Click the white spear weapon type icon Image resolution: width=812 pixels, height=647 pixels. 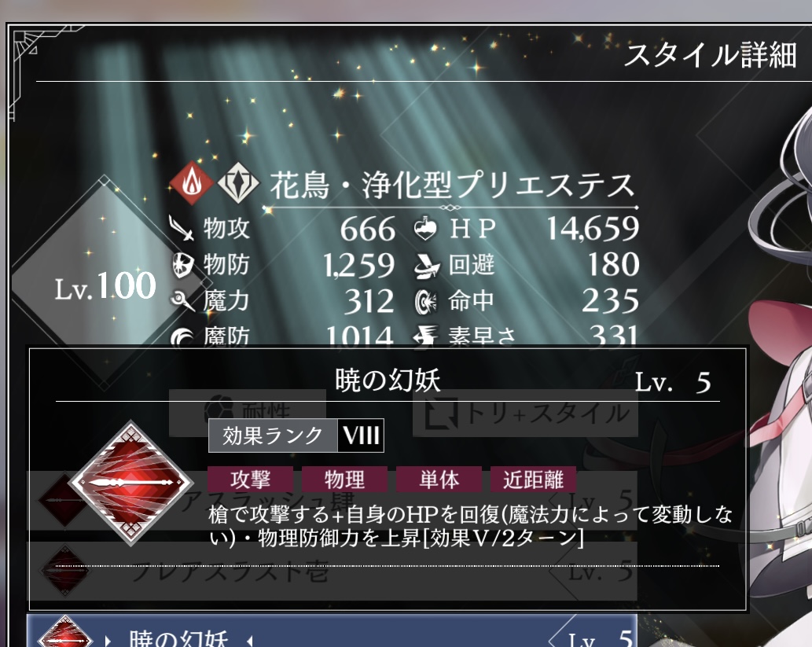coord(238,183)
